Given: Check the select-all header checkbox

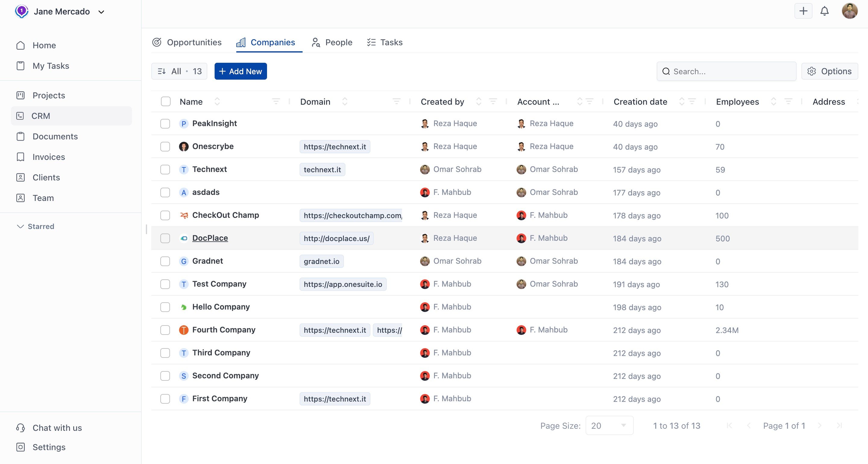Looking at the screenshot, I should [x=165, y=101].
